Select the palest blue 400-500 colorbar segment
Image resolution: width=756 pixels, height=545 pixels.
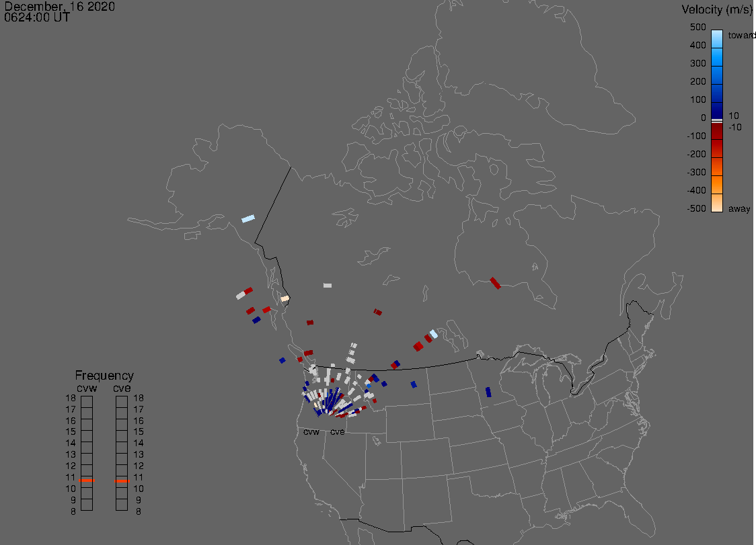pos(717,39)
